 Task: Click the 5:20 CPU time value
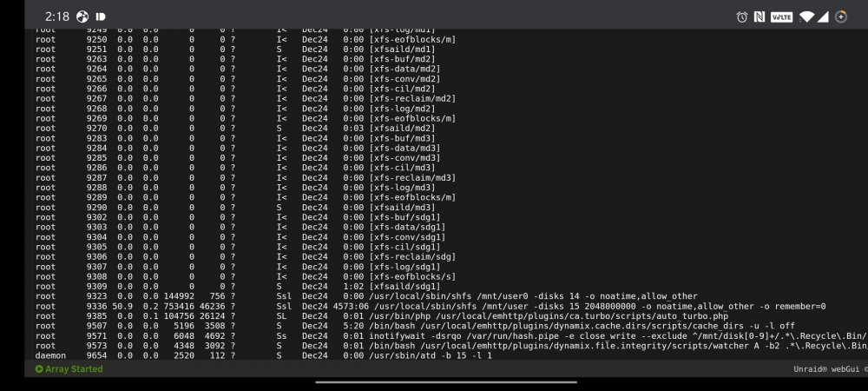click(x=353, y=326)
